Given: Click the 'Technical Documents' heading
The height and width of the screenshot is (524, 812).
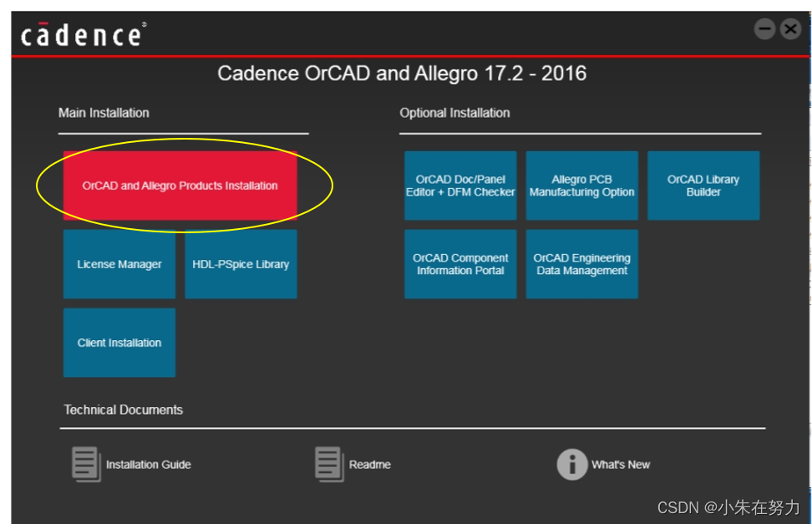Looking at the screenshot, I should pos(124,410).
